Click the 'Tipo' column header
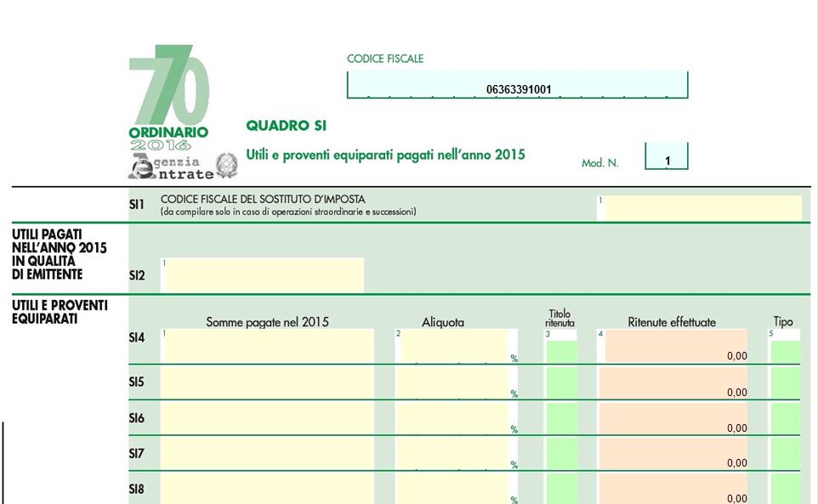The image size is (818, 504). pos(783,321)
